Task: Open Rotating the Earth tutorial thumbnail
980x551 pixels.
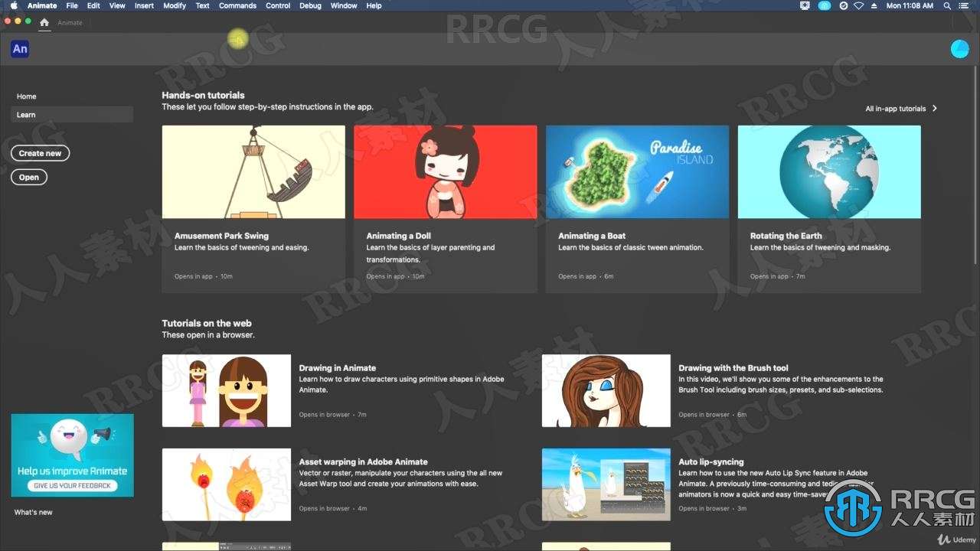Action: coord(829,172)
